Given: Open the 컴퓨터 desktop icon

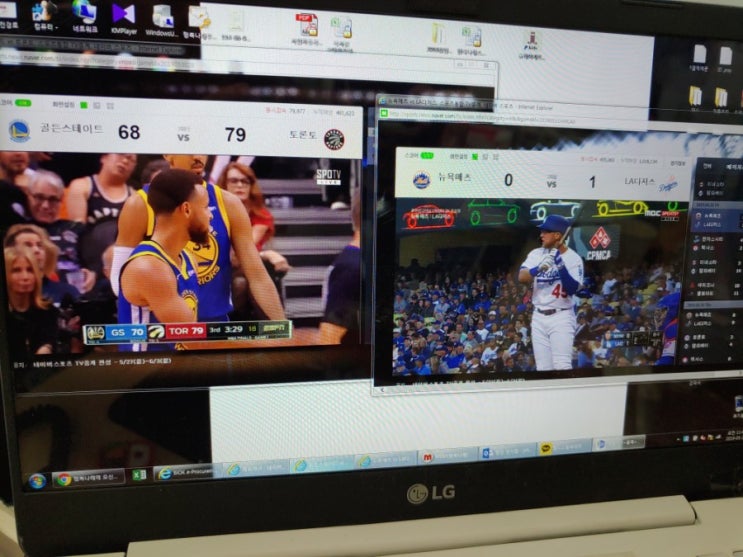Looking at the screenshot, I should [45, 17].
